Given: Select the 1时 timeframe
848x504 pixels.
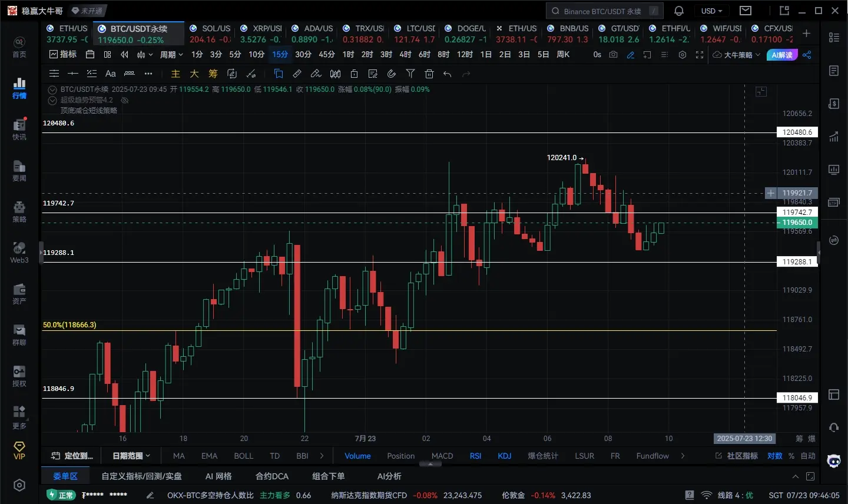Looking at the screenshot, I should pyautogui.click(x=348, y=54).
